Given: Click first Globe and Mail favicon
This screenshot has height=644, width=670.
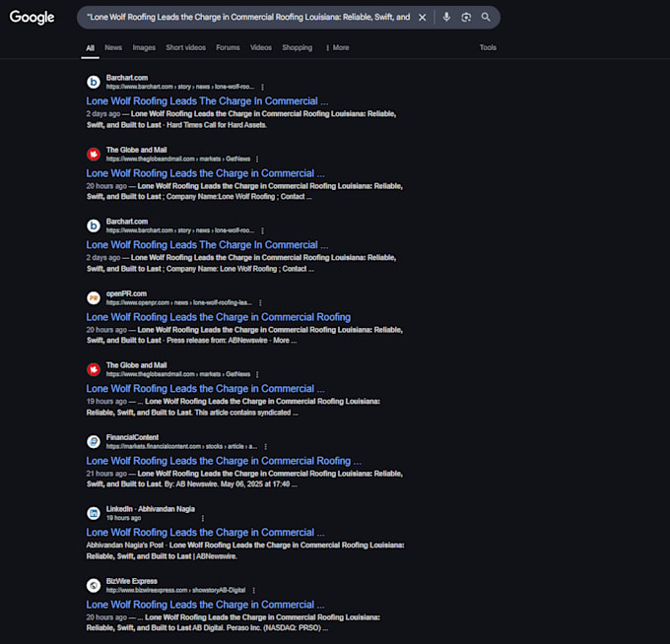Looking at the screenshot, I should tap(94, 154).
